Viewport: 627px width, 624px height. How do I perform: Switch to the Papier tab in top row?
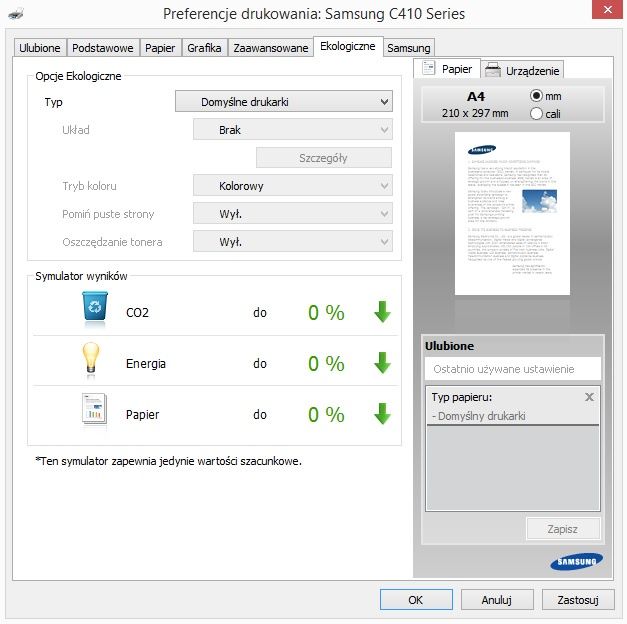pos(160,48)
